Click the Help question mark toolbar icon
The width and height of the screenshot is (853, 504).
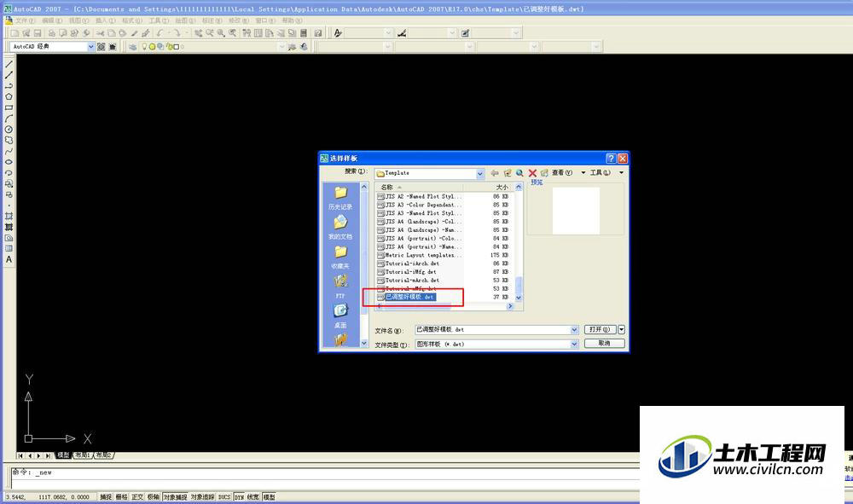(318, 33)
